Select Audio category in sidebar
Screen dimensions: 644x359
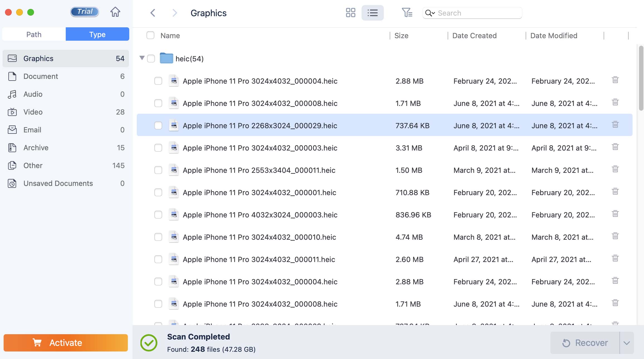click(66, 94)
